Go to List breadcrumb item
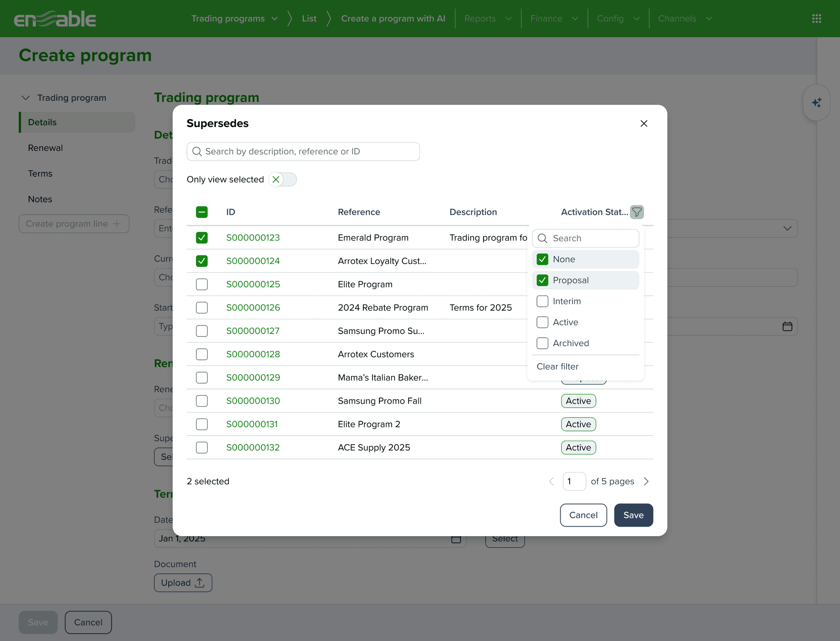This screenshot has height=641, width=840. [309, 18]
